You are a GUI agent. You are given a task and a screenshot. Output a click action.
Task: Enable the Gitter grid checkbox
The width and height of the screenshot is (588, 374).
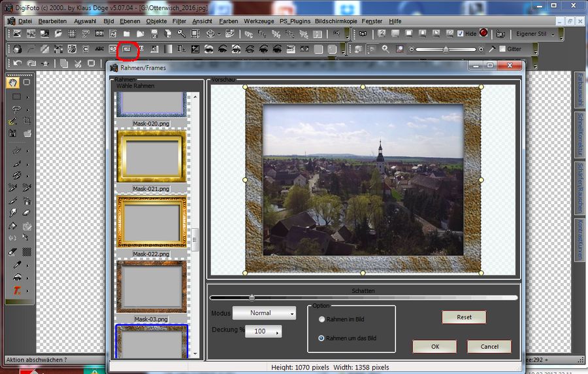point(502,49)
